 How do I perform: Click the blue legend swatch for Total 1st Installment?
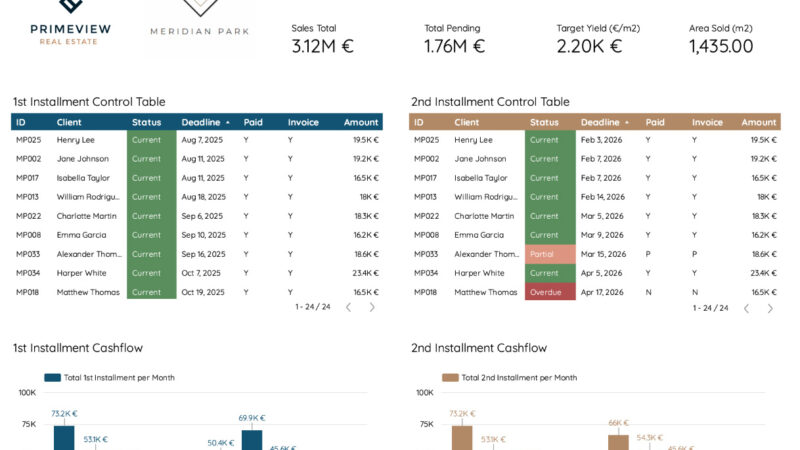[x=53, y=378]
